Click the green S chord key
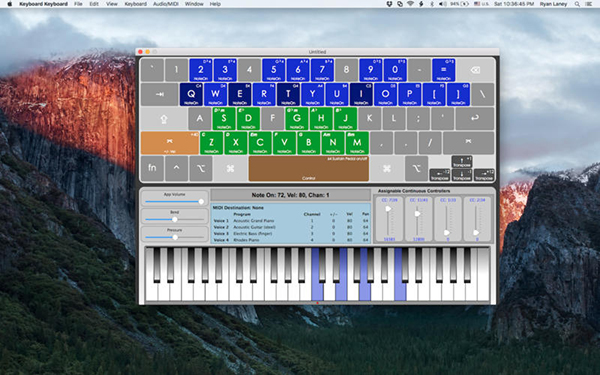 pos(224,119)
